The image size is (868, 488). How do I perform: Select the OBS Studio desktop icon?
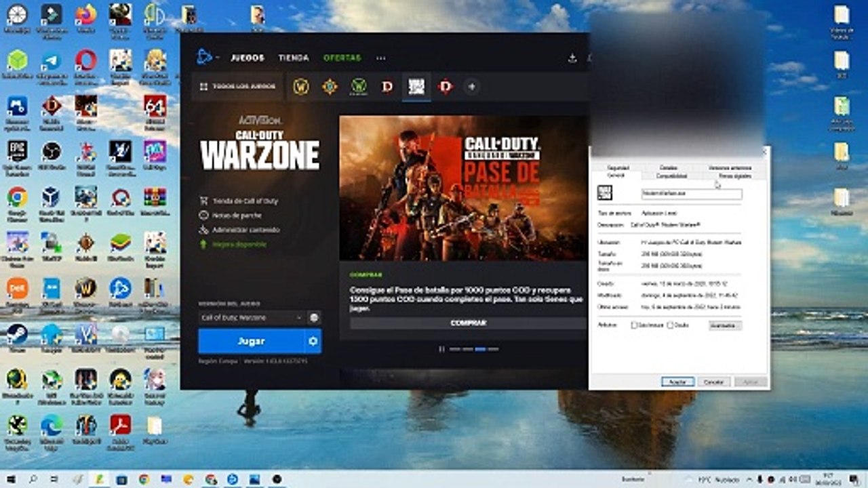click(51, 155)
